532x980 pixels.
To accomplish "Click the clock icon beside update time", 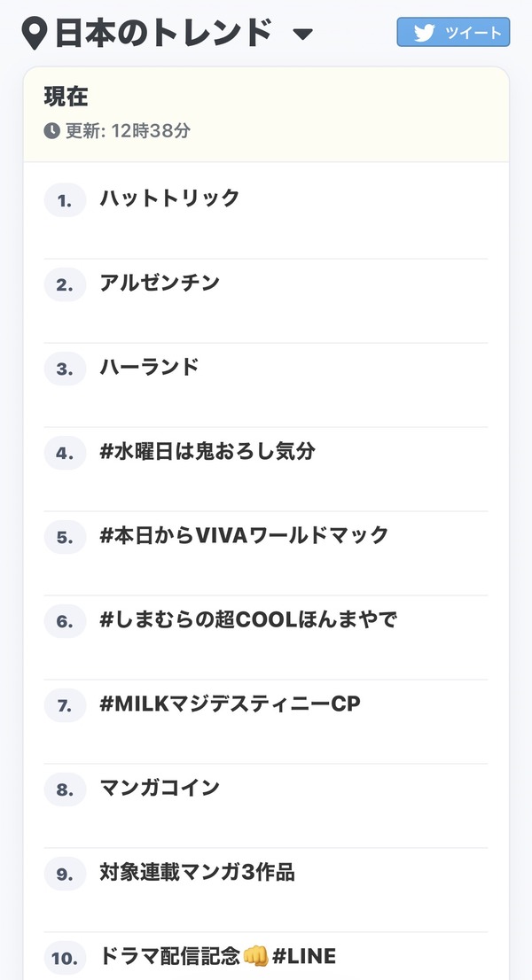I will click(x=52, y=130).
